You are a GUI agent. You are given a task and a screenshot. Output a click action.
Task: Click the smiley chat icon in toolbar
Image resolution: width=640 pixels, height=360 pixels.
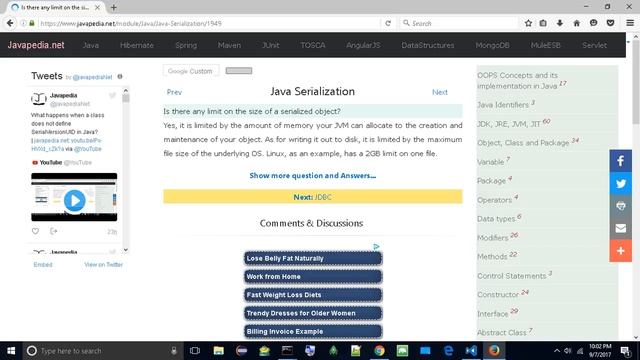[593, 23]
